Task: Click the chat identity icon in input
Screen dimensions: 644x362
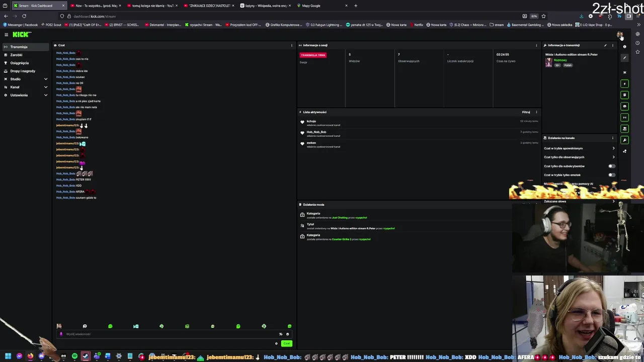Action: (61, 334)
